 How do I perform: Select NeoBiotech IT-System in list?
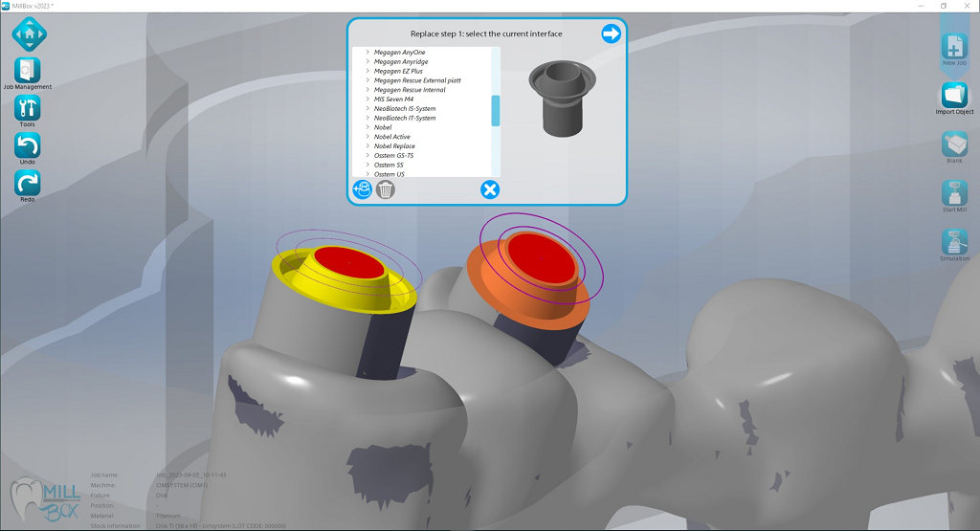pos(405,118)
